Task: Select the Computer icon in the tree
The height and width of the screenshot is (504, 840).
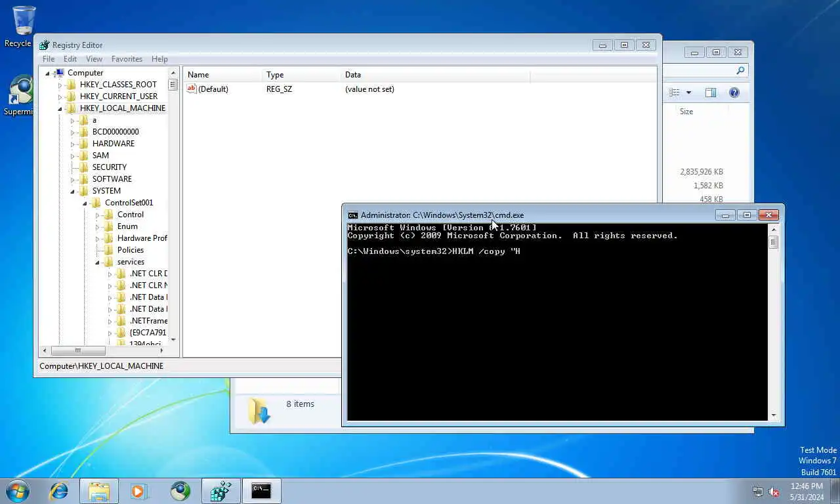Action: [x=58, y=73]
